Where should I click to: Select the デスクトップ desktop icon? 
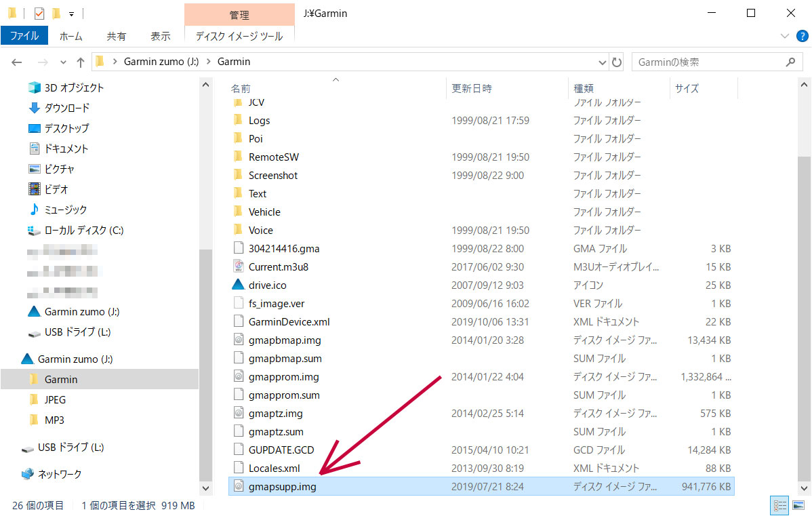34,128
